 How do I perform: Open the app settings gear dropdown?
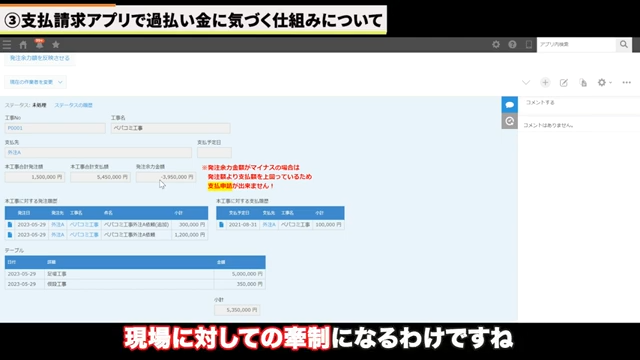point(604,82)
